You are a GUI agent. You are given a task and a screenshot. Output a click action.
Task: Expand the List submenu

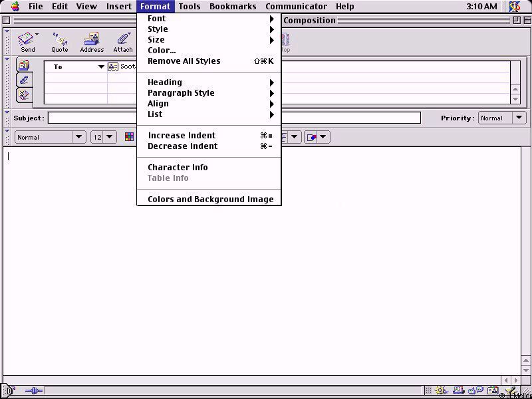pos(209,114)
